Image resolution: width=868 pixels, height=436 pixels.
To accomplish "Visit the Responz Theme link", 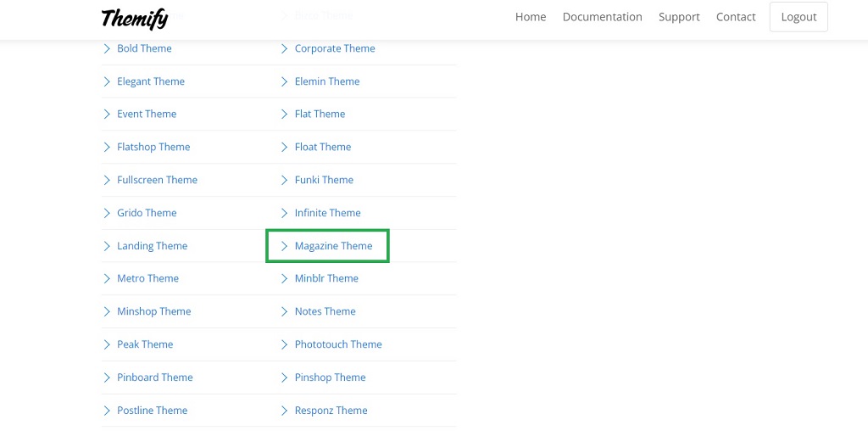I will pyautogui.click(x=331, y=411).
